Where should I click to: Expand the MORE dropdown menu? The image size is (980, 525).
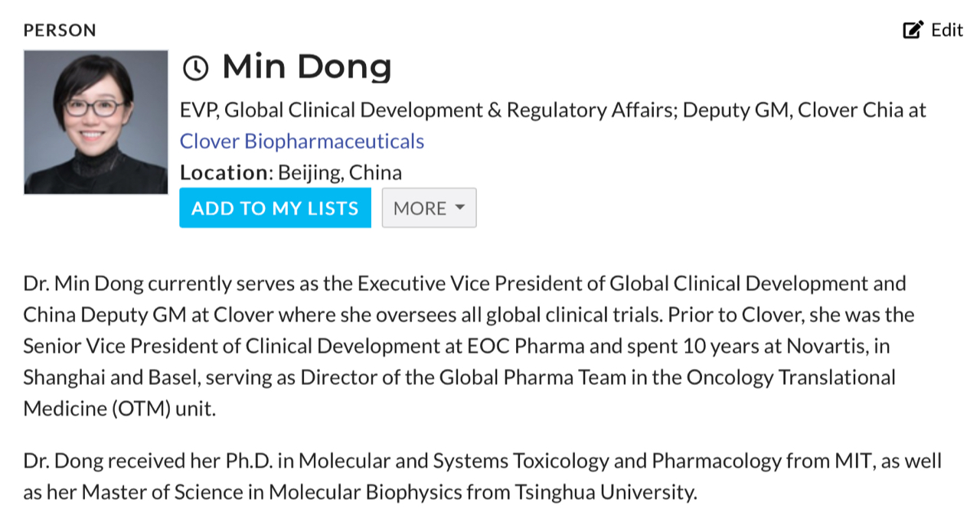point(429,208)
